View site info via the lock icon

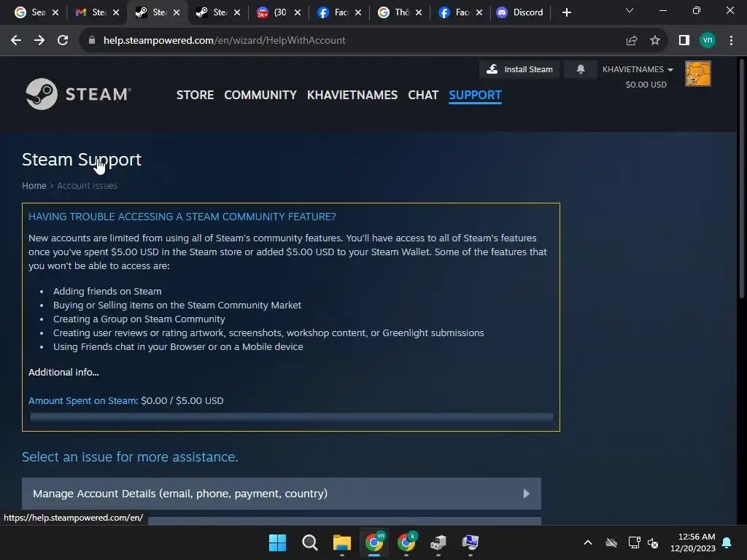click(x=91, y=41)
